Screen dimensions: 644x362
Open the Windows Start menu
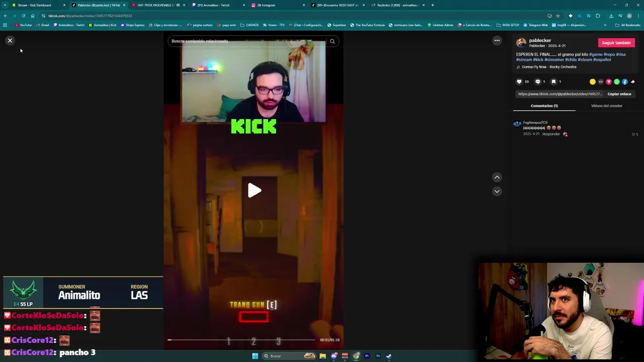pos(255,356)
